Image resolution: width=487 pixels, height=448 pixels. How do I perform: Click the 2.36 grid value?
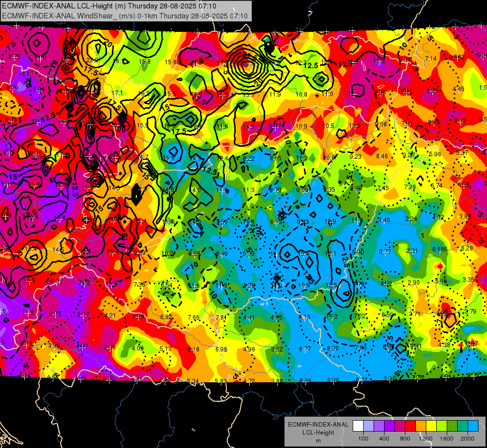(x=109, y=347)
